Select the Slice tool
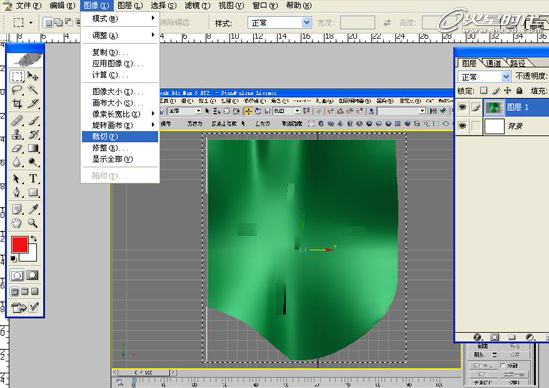The height and width of the screenshot is (388, 549). (x=33, y=104)
